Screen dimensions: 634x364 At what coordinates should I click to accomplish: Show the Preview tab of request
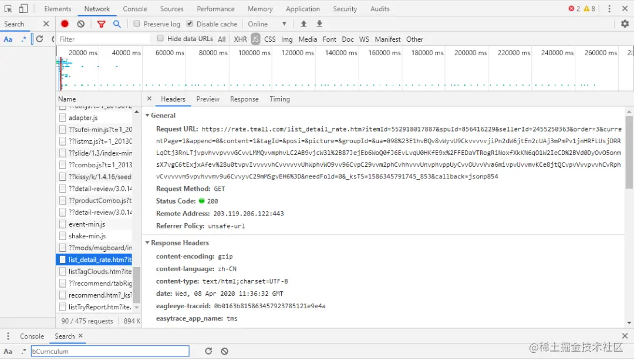[x=208, y=99]
